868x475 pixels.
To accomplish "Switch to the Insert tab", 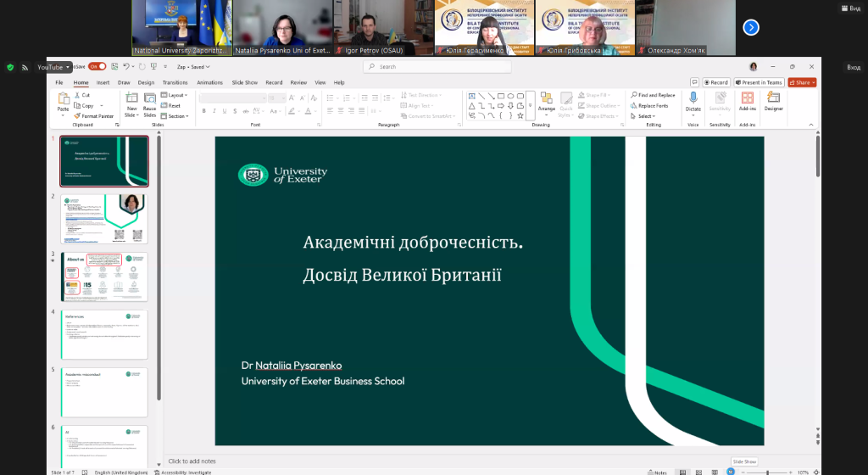I will pos(103,82).
